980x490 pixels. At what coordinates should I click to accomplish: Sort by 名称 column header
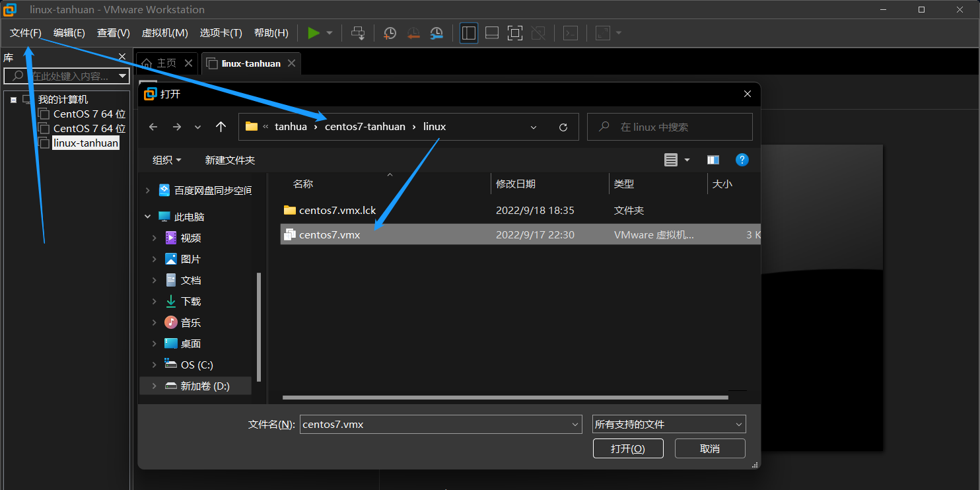tap(303, 184)
